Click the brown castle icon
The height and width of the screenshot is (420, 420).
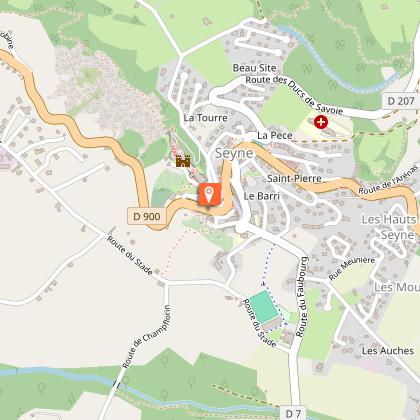point(183,161)
